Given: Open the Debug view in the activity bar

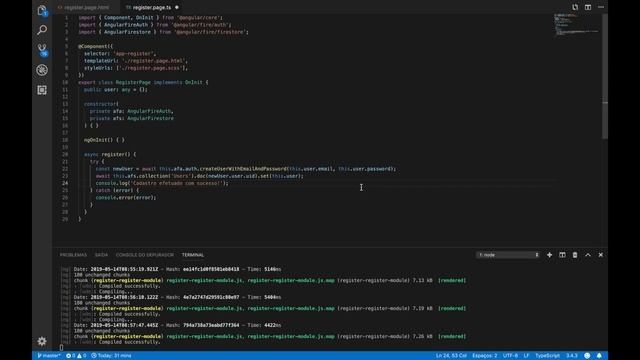Looking at the screenshot, I should tap(42, 70).
